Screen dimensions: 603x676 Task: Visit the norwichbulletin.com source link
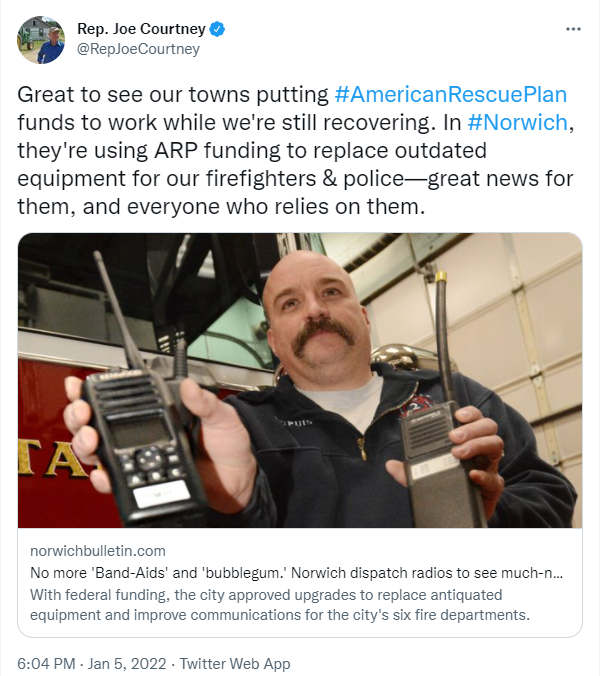tap(98, 551)
